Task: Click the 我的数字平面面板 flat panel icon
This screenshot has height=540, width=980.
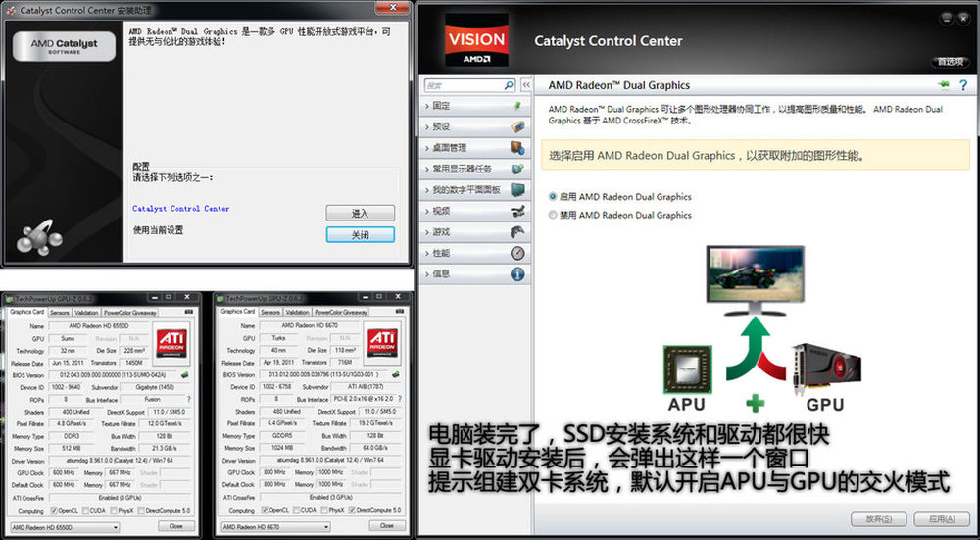Action: coord(517,189)
